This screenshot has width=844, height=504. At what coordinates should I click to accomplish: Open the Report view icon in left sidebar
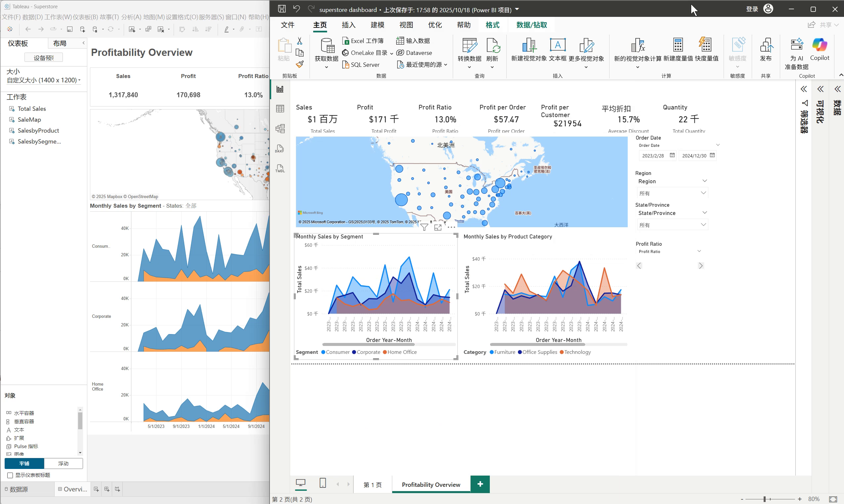[280, 89]
